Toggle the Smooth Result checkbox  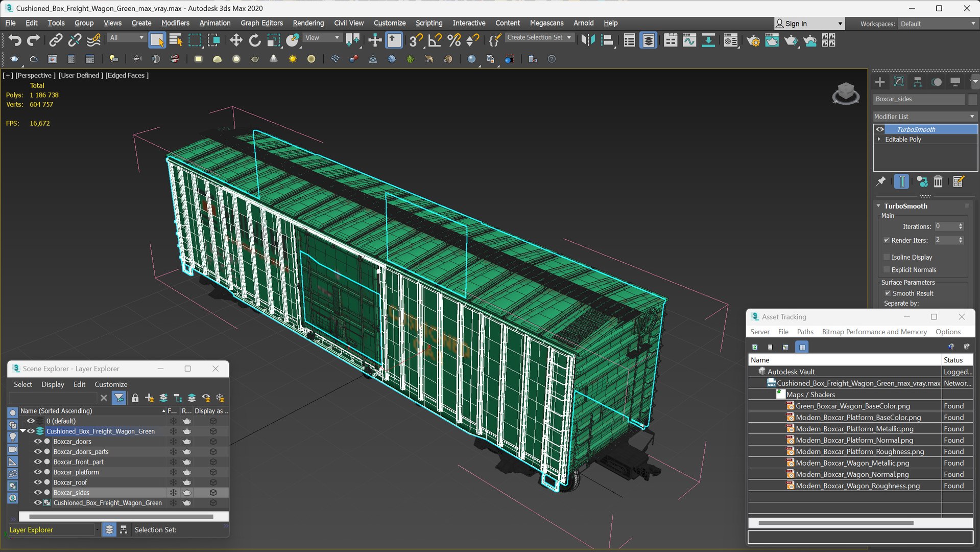tap(888, 293)
